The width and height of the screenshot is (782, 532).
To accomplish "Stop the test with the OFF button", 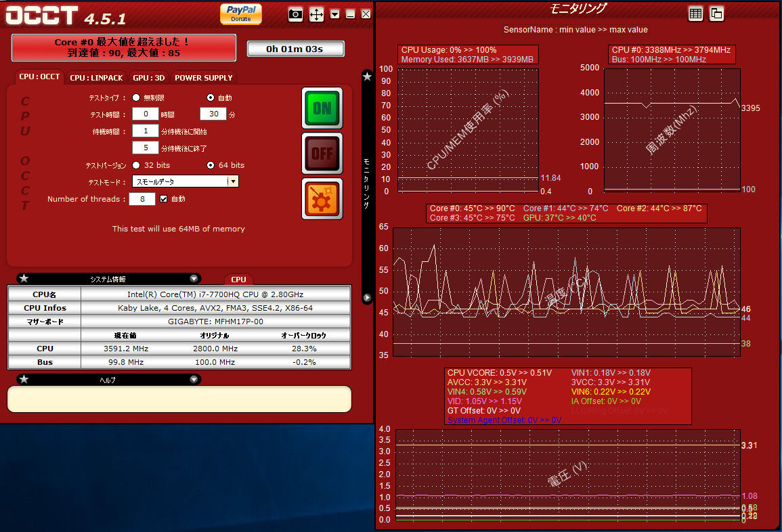I will click(322, 154).
